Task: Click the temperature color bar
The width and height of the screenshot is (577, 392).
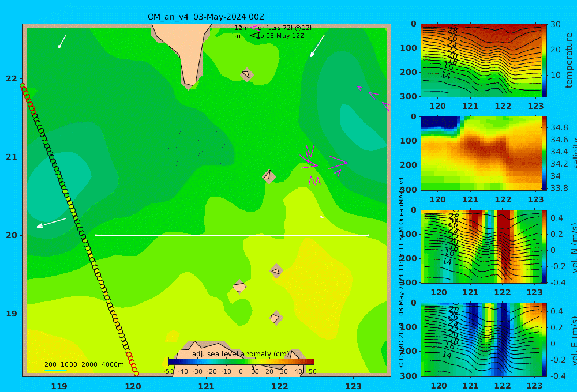Action: [x=544, y=61]
